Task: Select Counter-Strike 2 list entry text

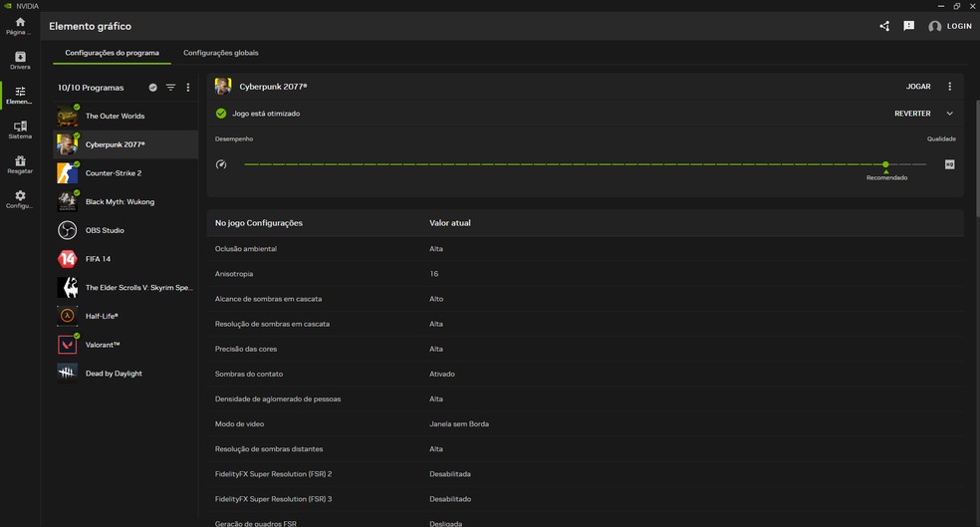Action: (x=114, y=173)
